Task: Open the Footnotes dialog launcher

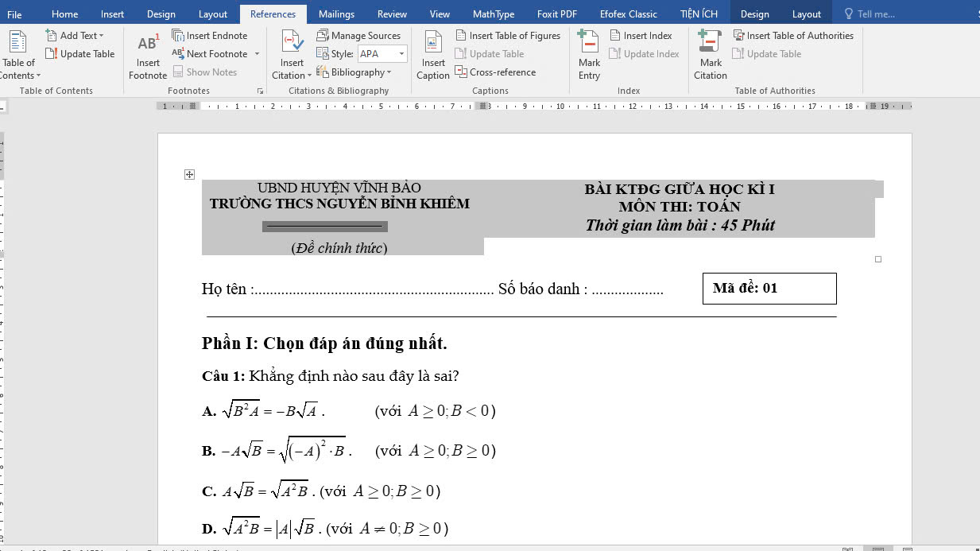Action: coord(260,91)
